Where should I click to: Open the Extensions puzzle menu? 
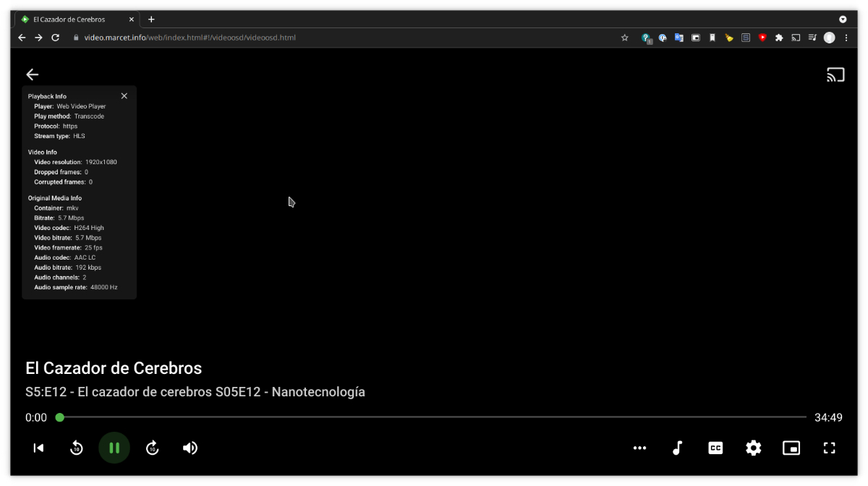tap(779, 38)
